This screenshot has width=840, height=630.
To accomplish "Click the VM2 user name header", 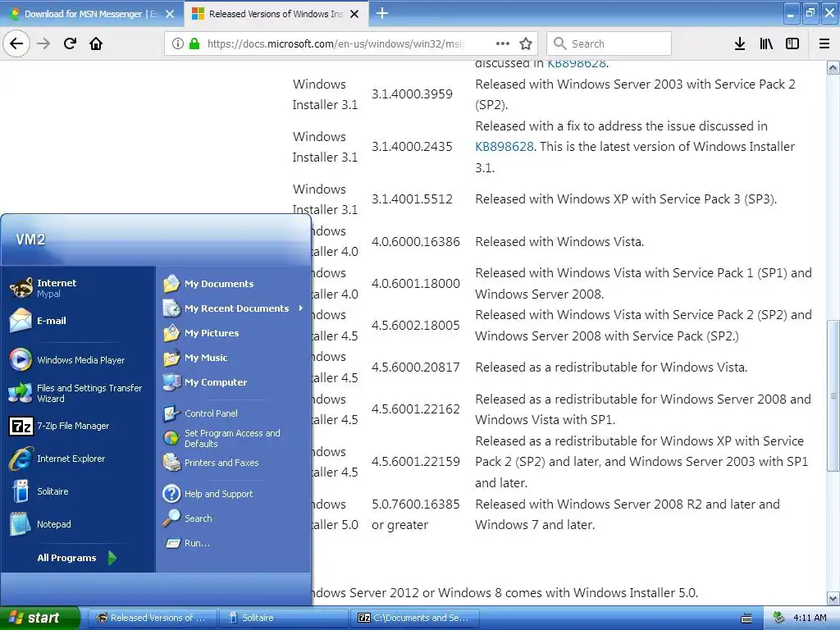I will [30, 240].
